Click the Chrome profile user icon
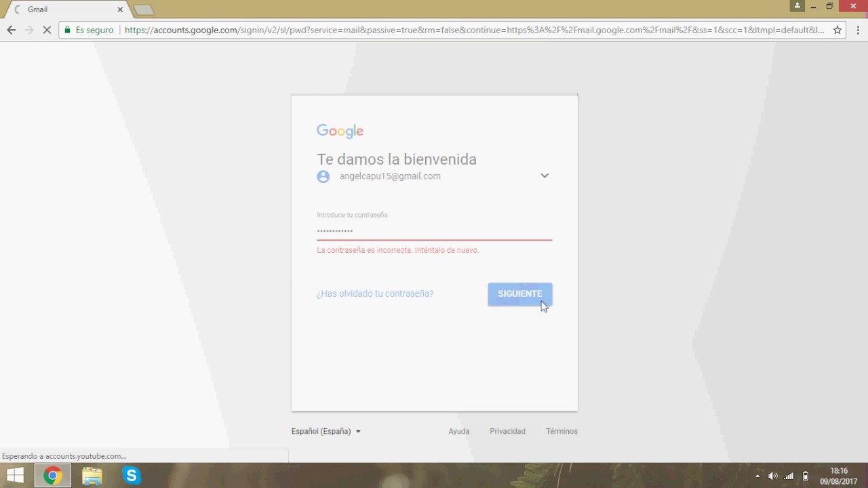 click(x=797, y=5)
